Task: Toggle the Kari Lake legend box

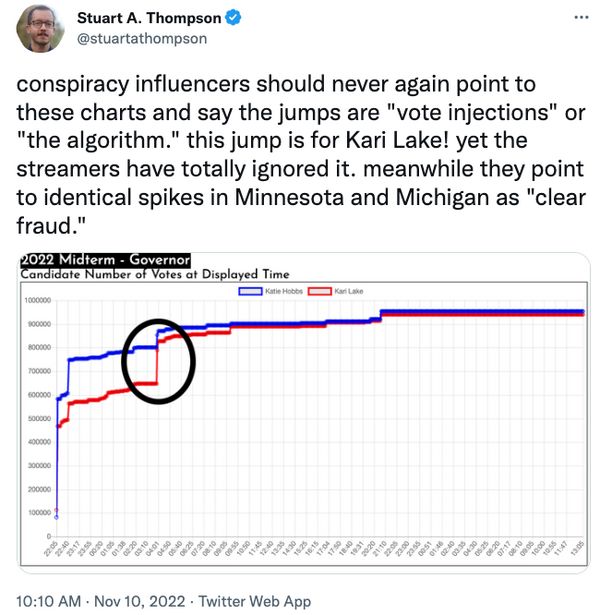Action: (320, 291)
